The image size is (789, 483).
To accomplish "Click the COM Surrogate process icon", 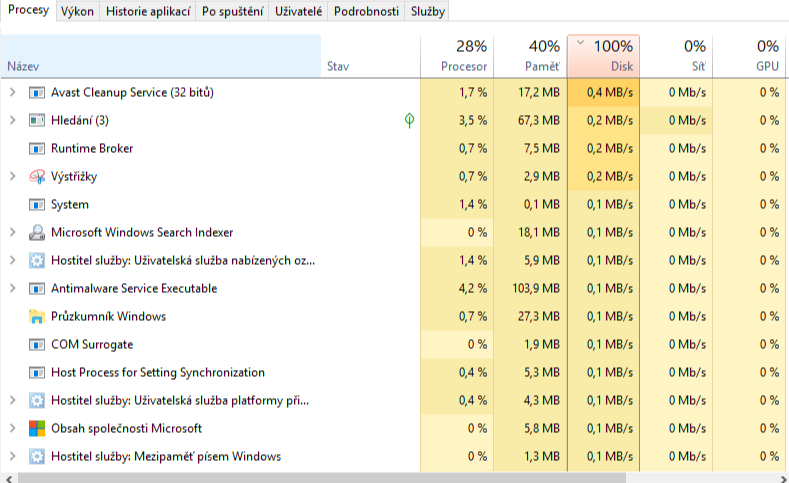I will point(37,345).
